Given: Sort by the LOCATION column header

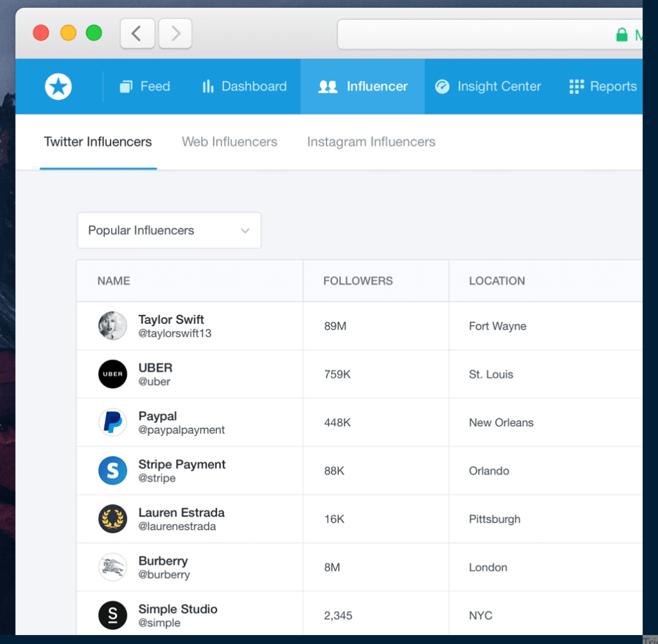Looking at the screenshot, I should (497, 281).
